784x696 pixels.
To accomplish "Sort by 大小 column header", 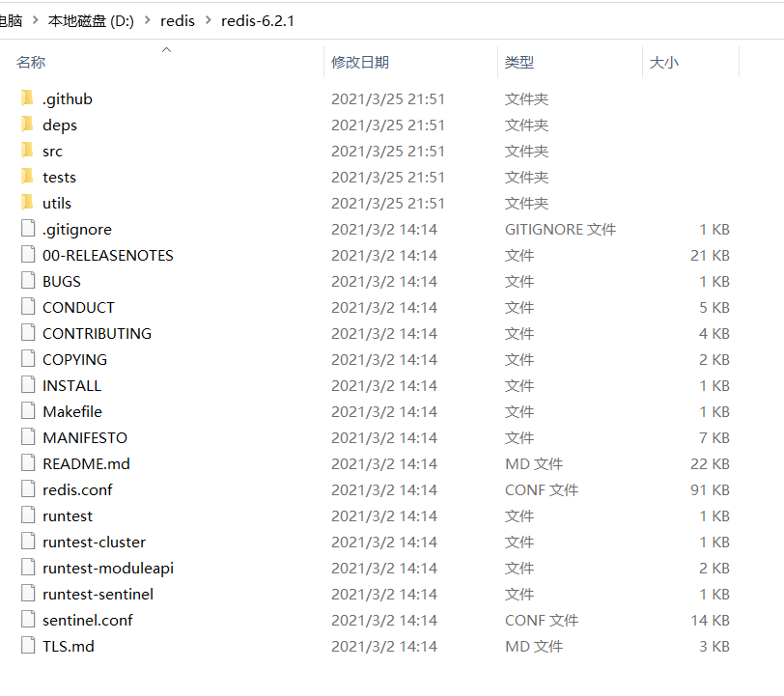I will pyautogui.click(x=664, y=62).
